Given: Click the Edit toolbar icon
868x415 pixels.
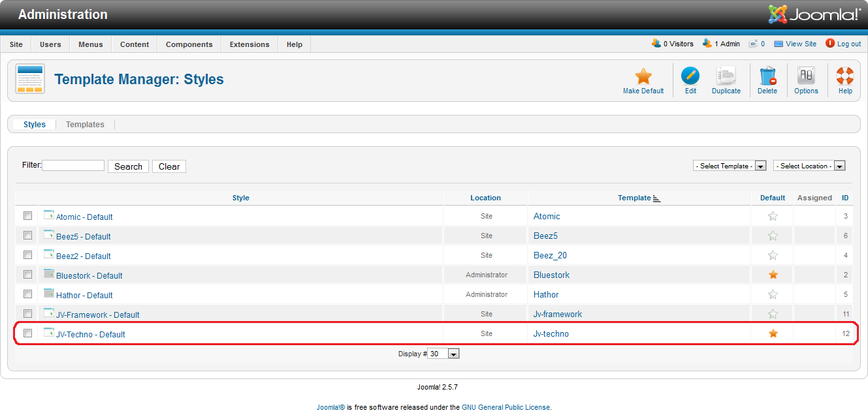Looking at the screenshot, I should (690, 76).
